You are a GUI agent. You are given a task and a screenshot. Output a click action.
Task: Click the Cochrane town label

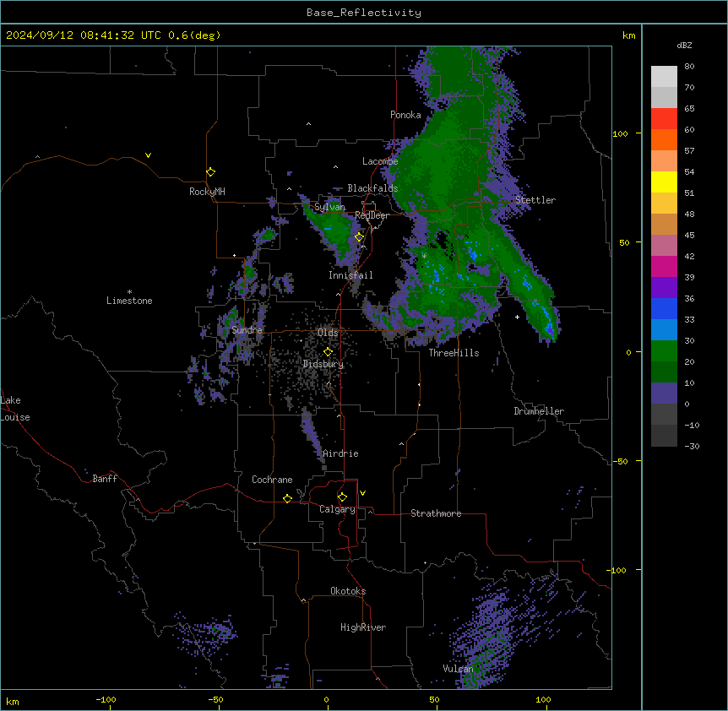click(272, 480)
